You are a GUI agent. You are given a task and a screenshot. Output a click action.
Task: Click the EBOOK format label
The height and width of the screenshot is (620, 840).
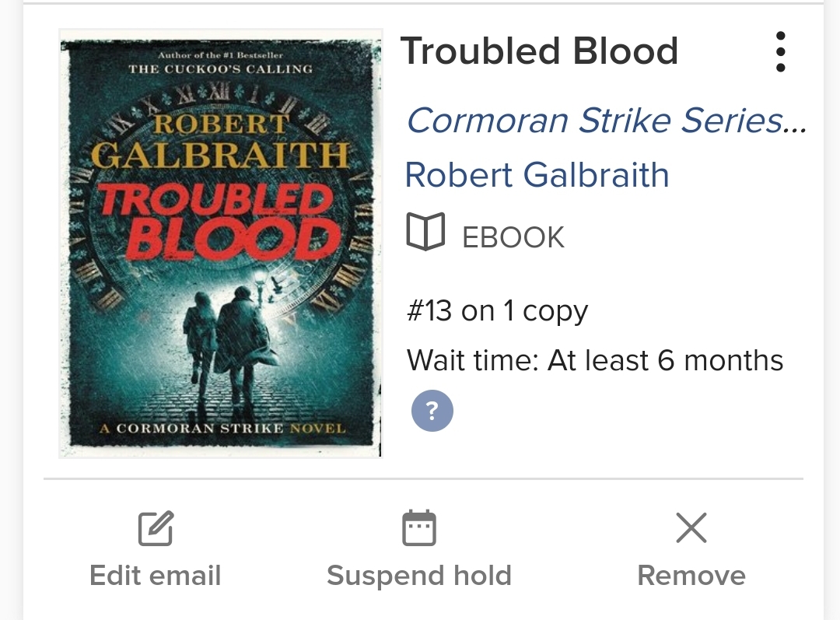pos(513,237)
